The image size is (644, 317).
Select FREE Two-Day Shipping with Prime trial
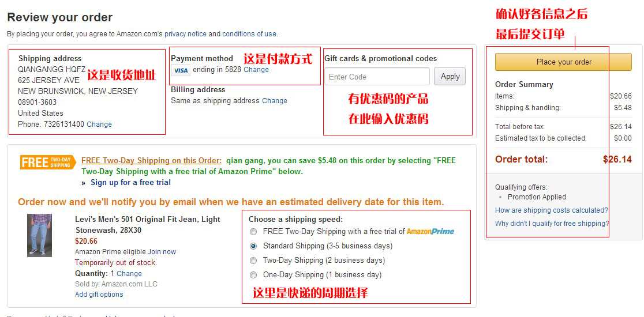[x=253, y=232]
